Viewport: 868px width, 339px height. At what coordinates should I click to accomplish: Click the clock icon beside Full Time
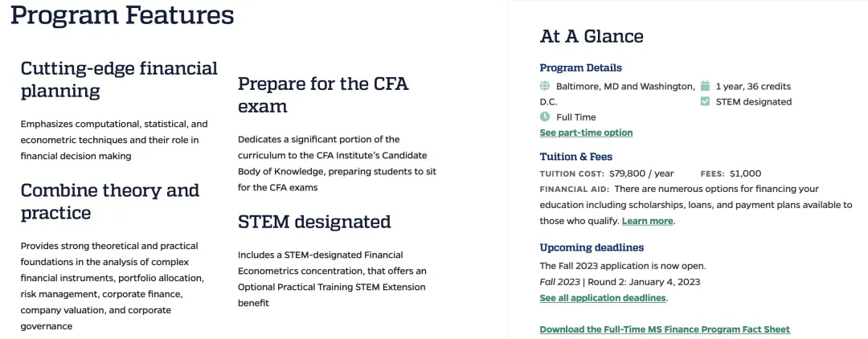[545, 117]
